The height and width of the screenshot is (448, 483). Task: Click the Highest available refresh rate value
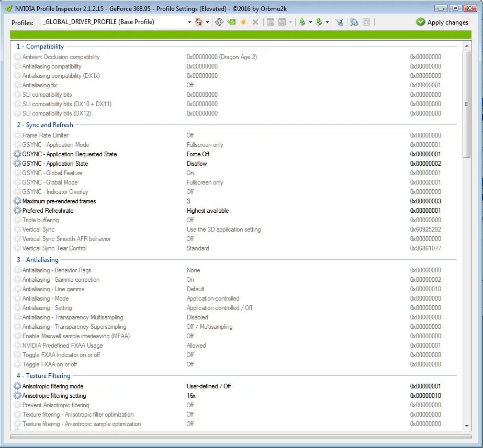(x=208, y=211)
